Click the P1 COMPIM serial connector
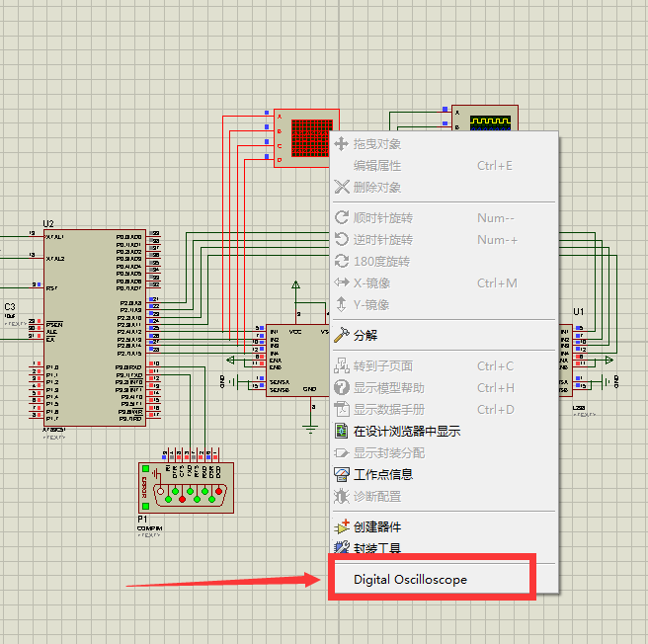 click(x=187, y=487)
